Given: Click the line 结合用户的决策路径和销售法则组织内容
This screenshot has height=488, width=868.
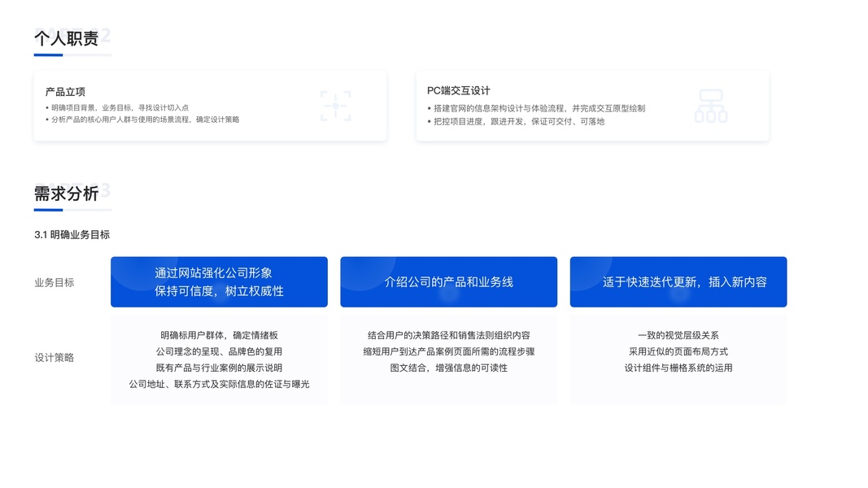Looking at the screenshot, I should (x=449, y=335).
